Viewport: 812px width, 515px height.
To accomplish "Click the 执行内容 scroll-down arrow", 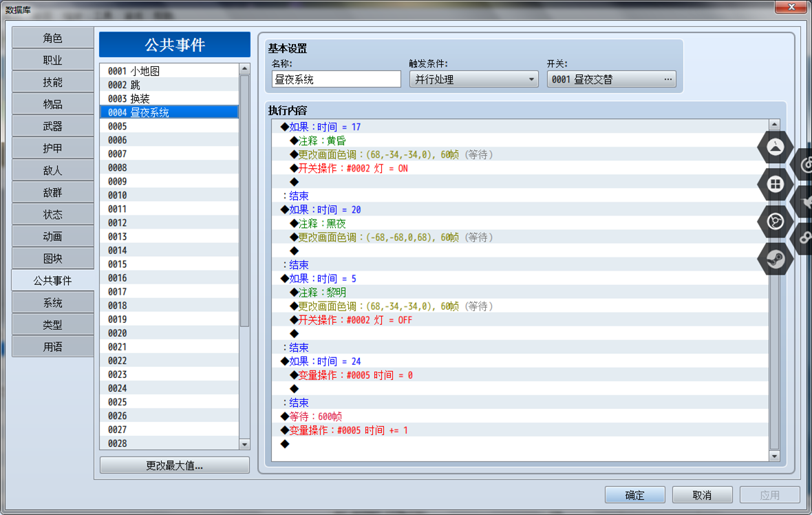I will point(774,456).
